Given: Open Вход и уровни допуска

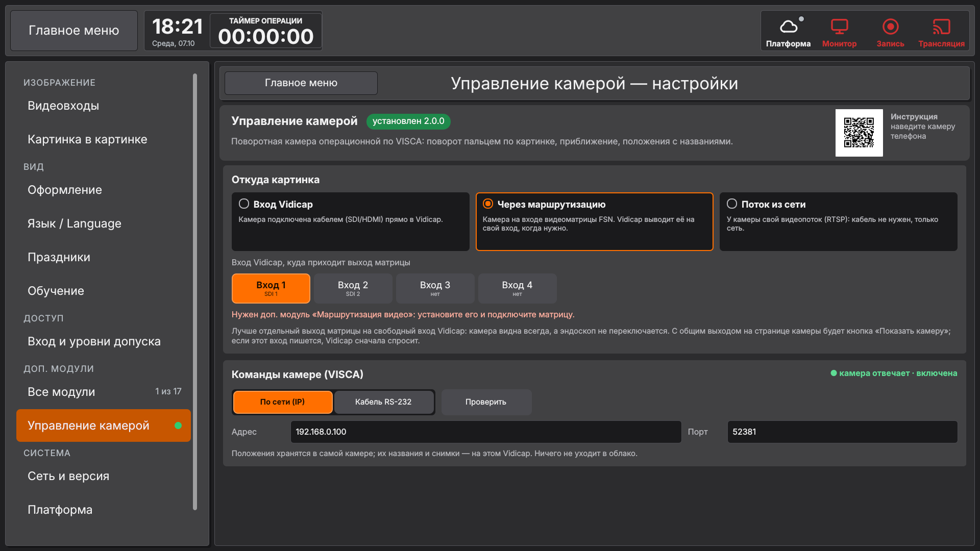Looking at the screenshot, I should [104, 341].
